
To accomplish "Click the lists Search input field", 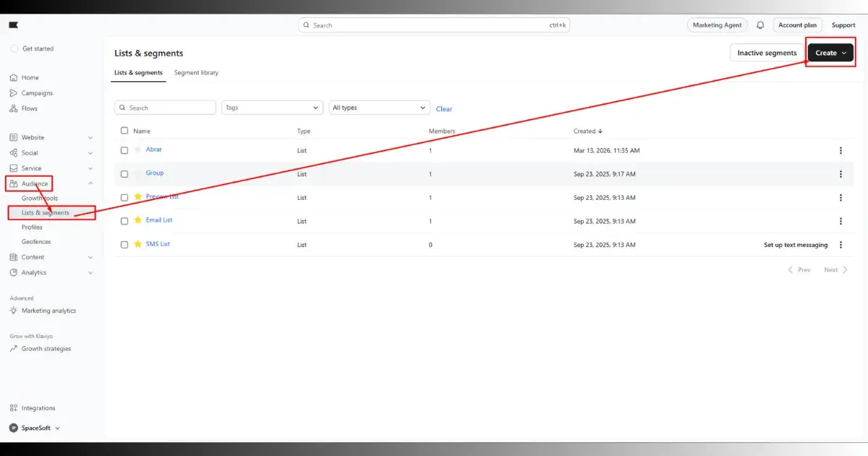I will click(x=165, y=107).
